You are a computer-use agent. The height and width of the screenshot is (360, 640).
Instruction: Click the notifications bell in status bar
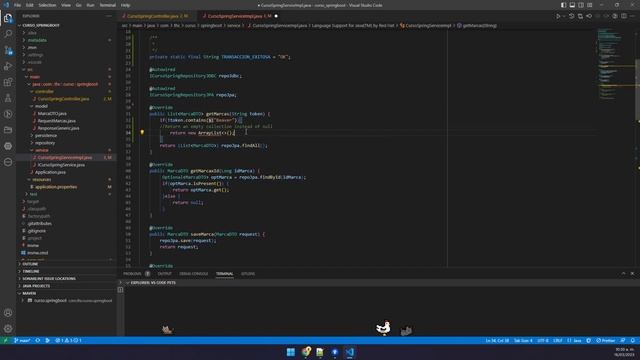coord(633,340)
